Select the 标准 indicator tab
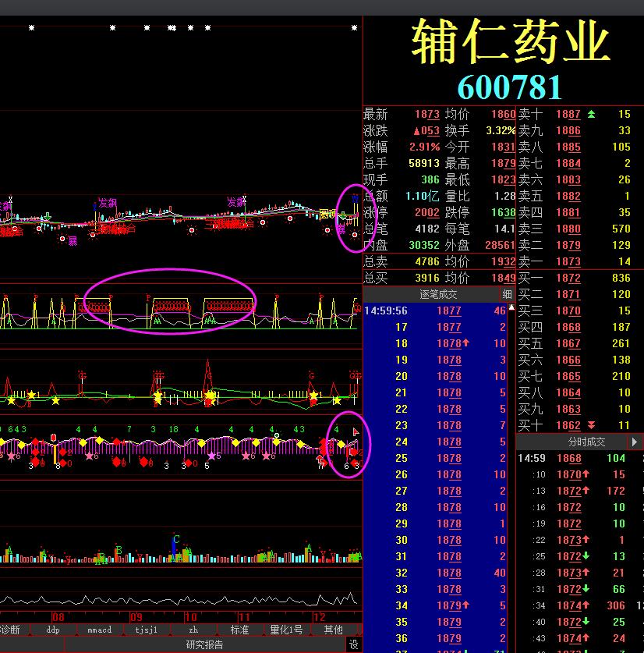This screenshot has width=644, height=653. pyautogui.click(x=240, y=630)
